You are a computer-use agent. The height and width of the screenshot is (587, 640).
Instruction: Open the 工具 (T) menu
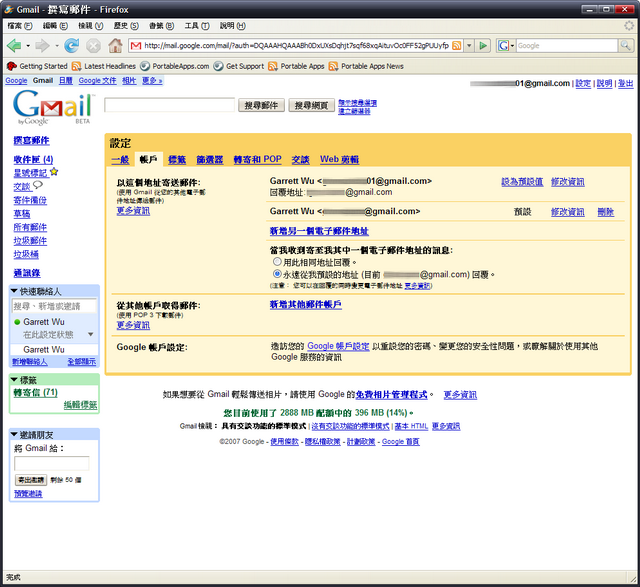tap(197, 26)
